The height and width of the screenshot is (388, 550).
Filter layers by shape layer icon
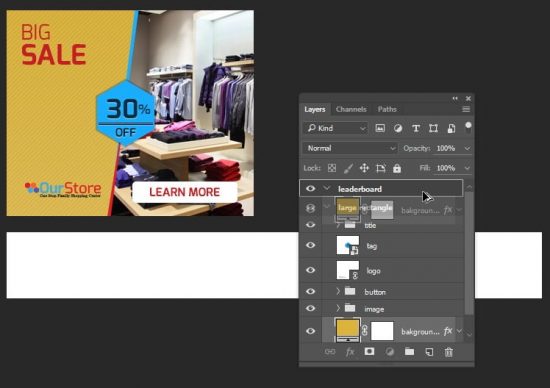[433, 128]
